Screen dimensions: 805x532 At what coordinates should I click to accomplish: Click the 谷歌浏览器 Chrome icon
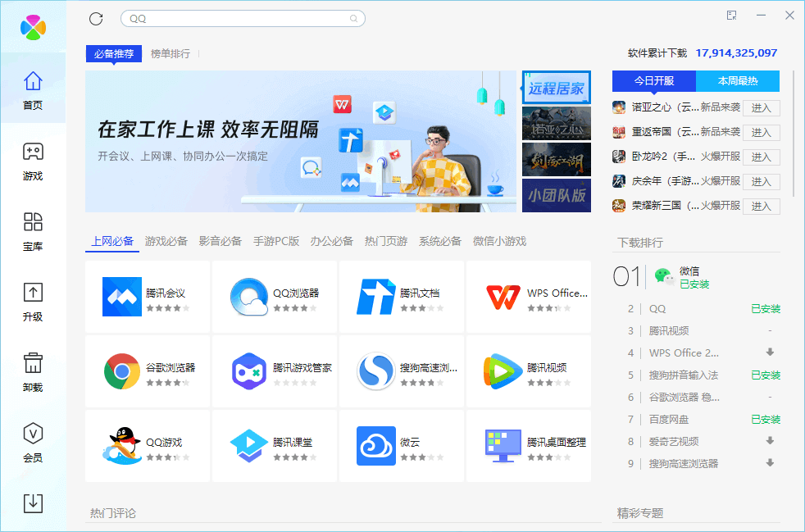121,371
